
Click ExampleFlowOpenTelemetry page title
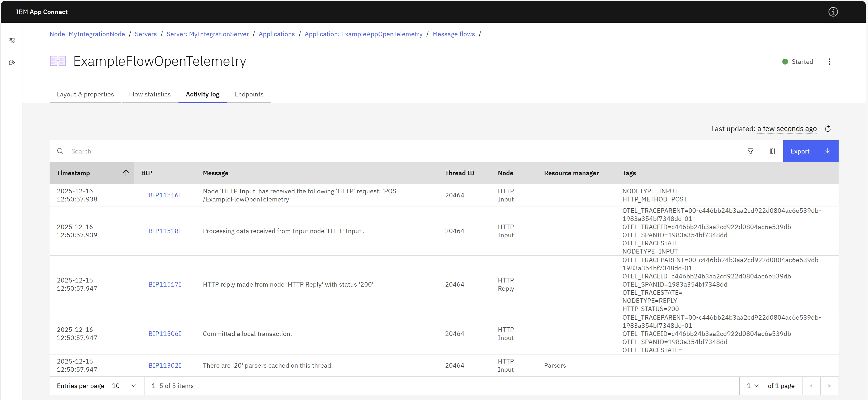(160, 61)
